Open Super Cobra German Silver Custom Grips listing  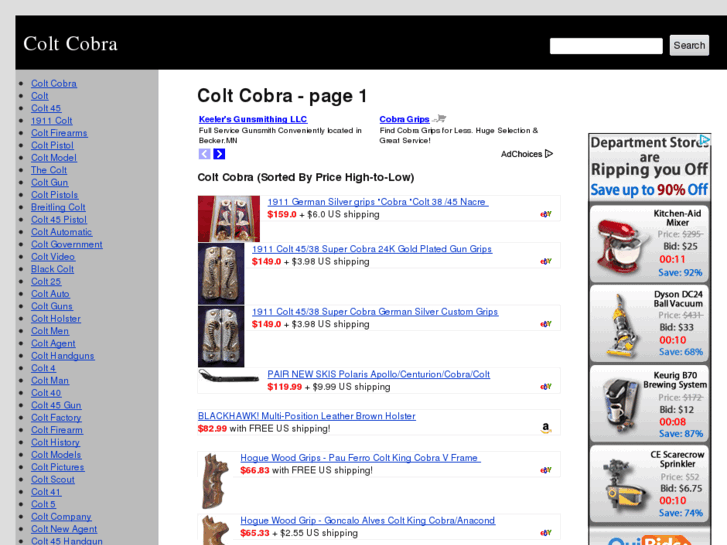(375, 311)
